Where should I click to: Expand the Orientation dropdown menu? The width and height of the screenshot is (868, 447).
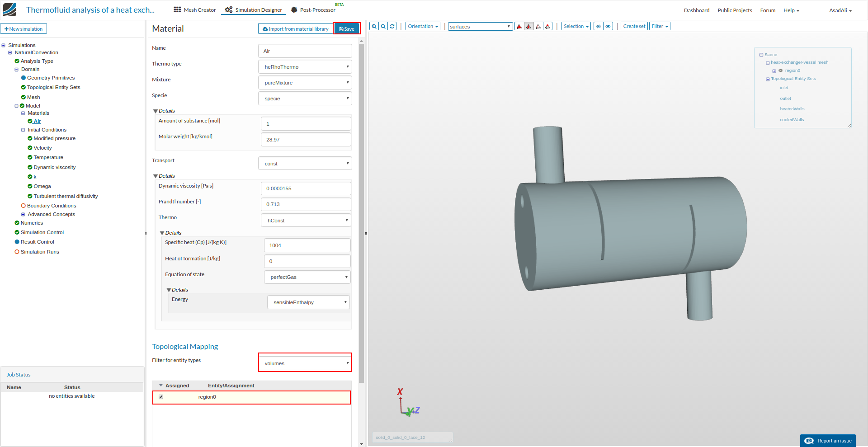tap(423, 26)
